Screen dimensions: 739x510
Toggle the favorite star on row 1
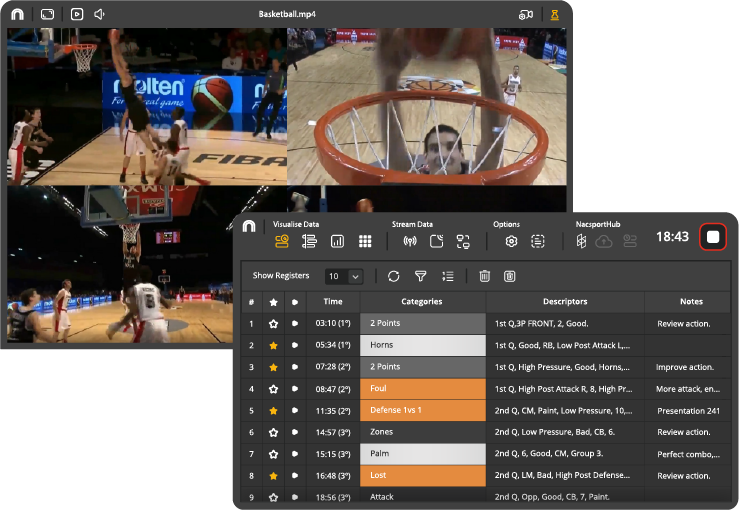point(273,324)
